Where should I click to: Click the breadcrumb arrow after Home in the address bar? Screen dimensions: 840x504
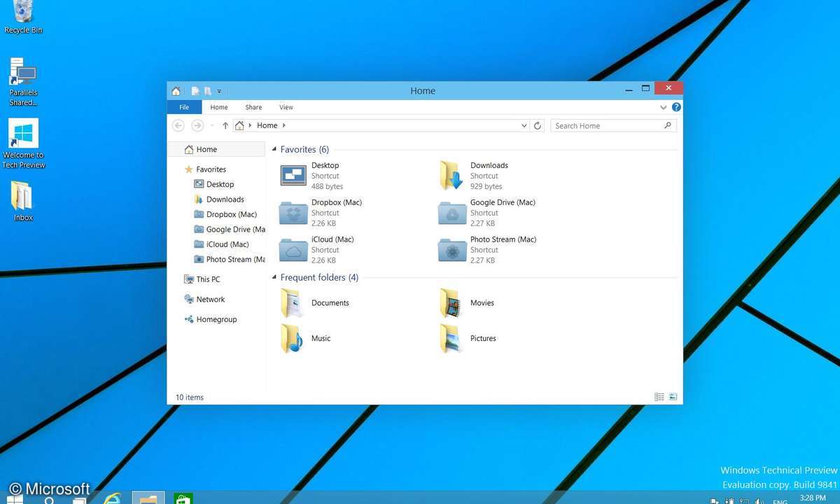pos(284,126)
